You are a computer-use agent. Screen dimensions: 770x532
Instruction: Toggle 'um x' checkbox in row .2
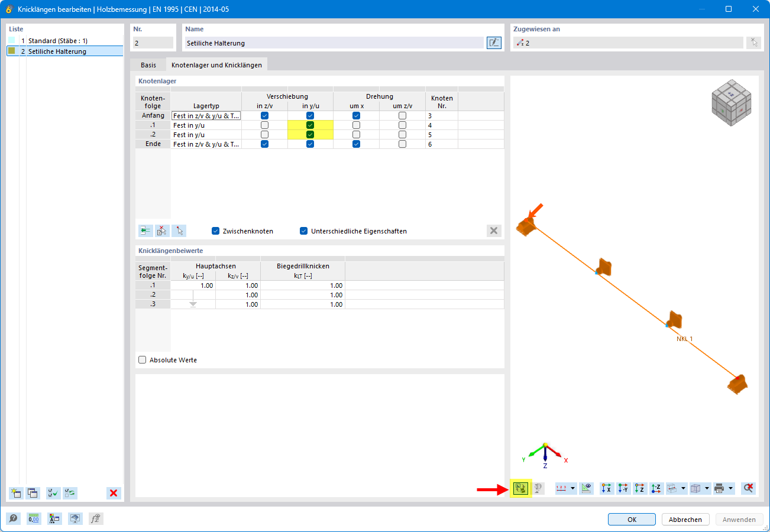[x=356, y=135]
